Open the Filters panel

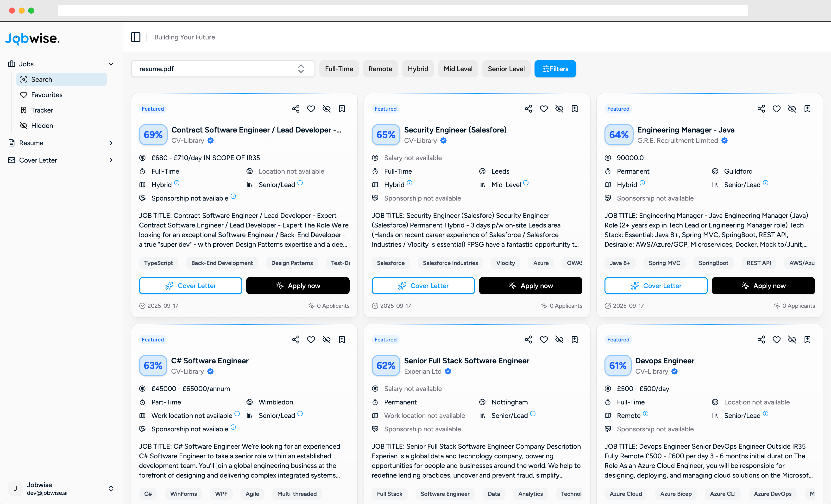click(555, 69)
